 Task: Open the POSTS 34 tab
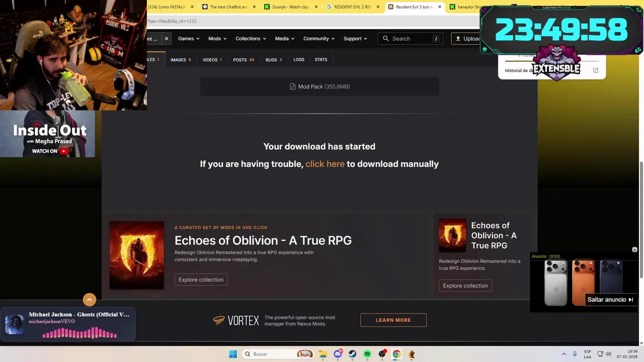coord(244,60)
